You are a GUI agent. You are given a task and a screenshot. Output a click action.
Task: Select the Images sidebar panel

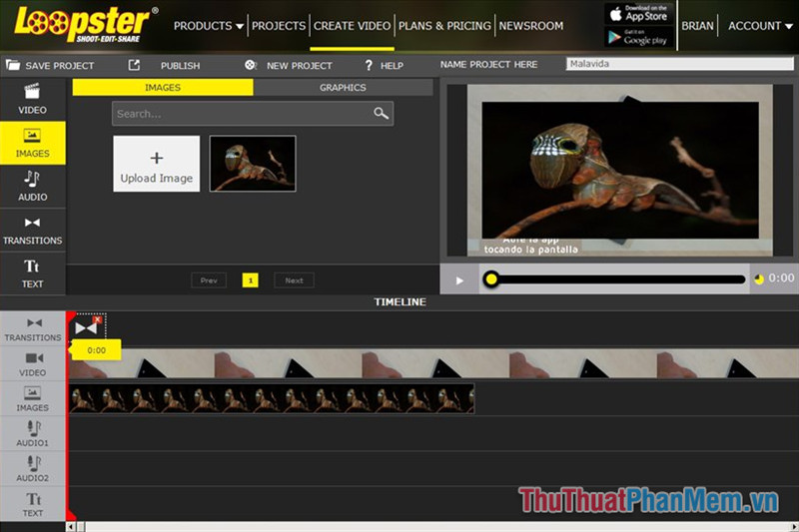pos(33,143)
